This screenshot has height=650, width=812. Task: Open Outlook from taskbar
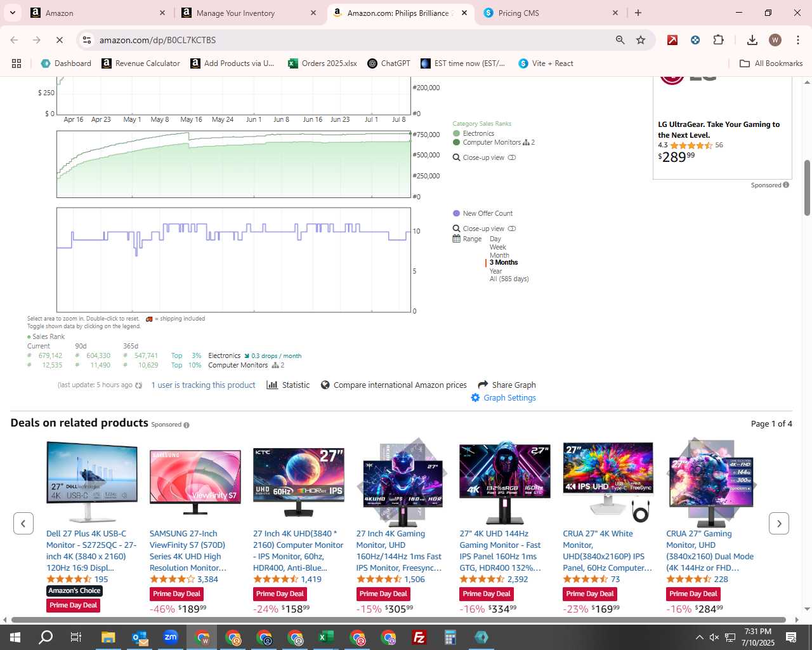tap(140, 637)
